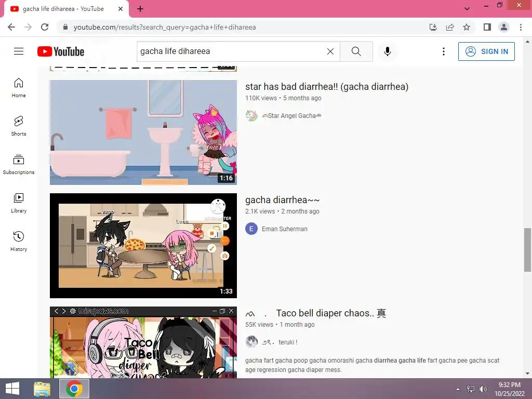Click the teruki ! channel avatar
Image resolution: width=532 pixels, height=399 pixels.
(x=251, y=342)
